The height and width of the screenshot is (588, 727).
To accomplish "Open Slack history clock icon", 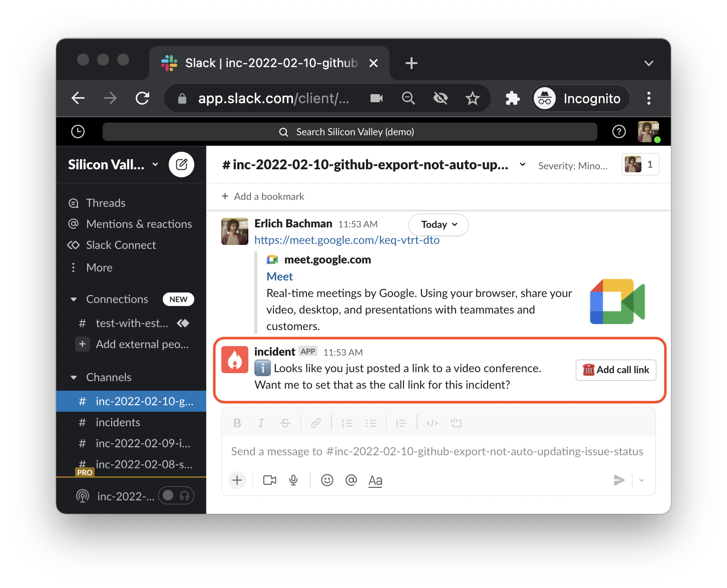I will pyautogui.click(x=78, y=131).
